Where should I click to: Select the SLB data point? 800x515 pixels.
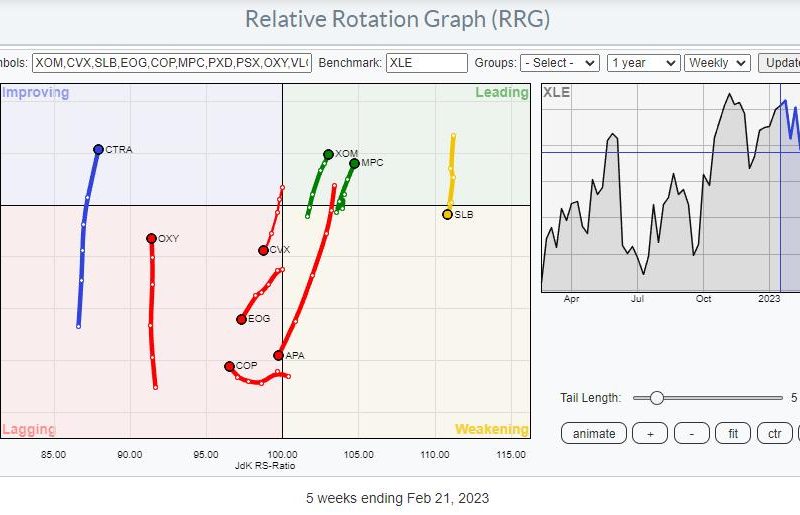coord(447,214)
